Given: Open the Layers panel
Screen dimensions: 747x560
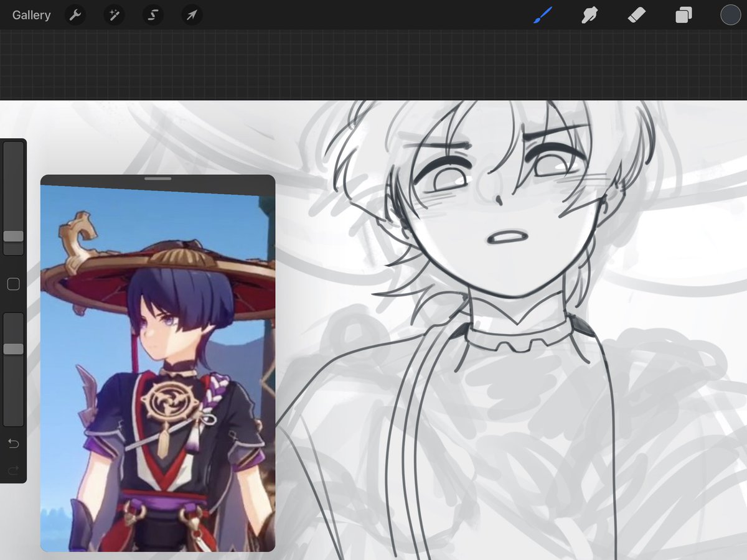Looking at the screenshot, I should click(x=684, y=15).
